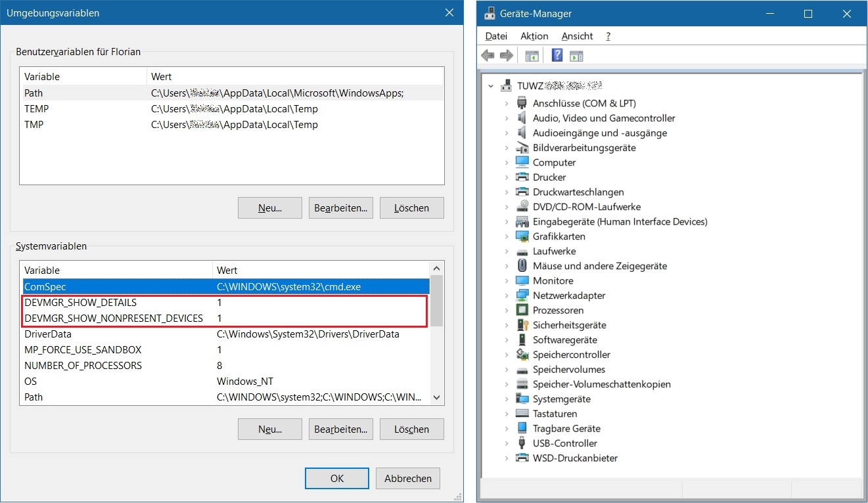
Task: Click the OK button
Action: (337, 479)
